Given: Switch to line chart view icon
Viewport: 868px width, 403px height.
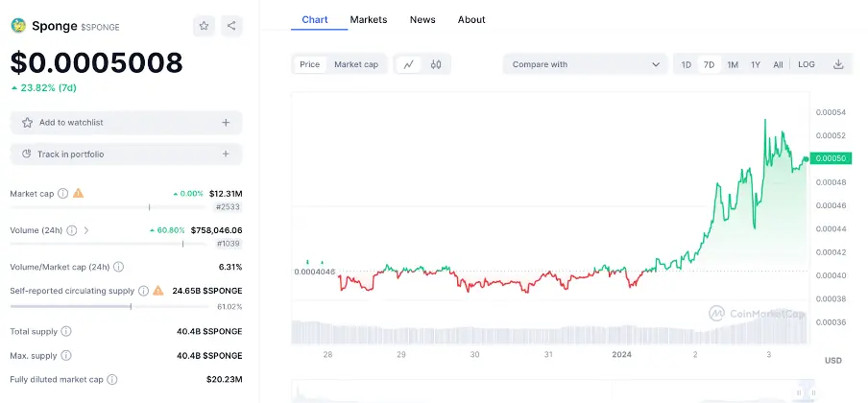Looking at the screenshot, I should [409, 64].
